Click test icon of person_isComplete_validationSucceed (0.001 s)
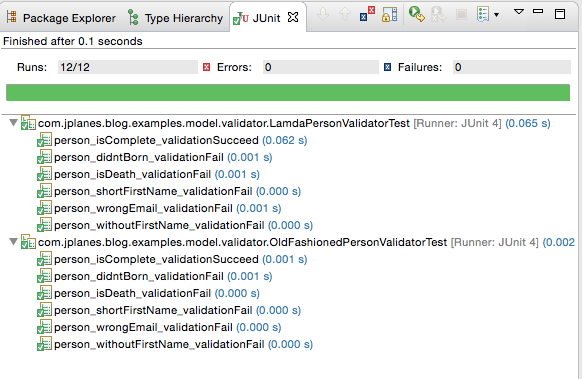This screenshot has height=379, width=582. [x=44, y=259]
